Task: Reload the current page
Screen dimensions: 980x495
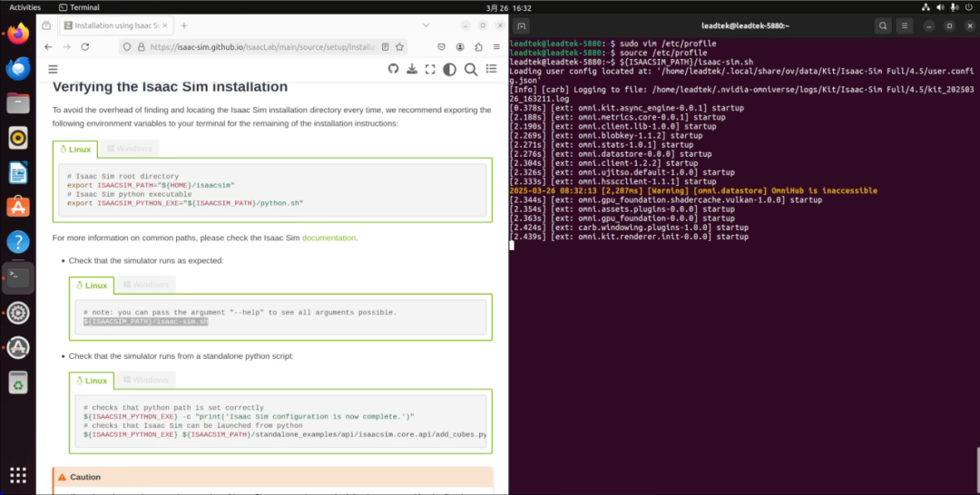Action: point(85,47)
